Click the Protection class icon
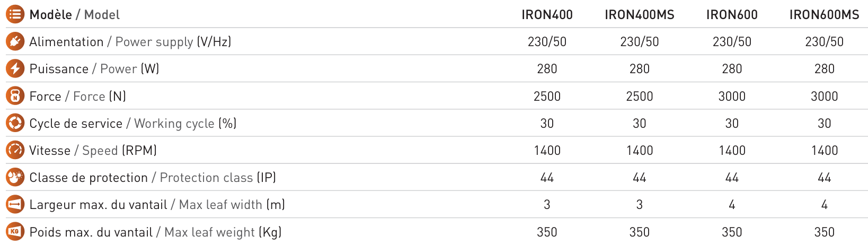 click(15, 177)
